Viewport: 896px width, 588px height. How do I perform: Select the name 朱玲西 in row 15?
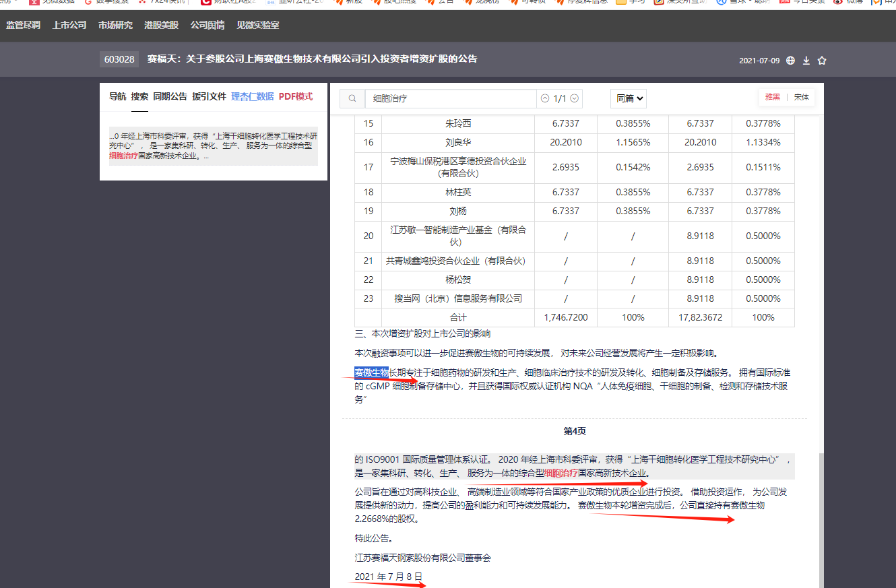pos(458,123)
